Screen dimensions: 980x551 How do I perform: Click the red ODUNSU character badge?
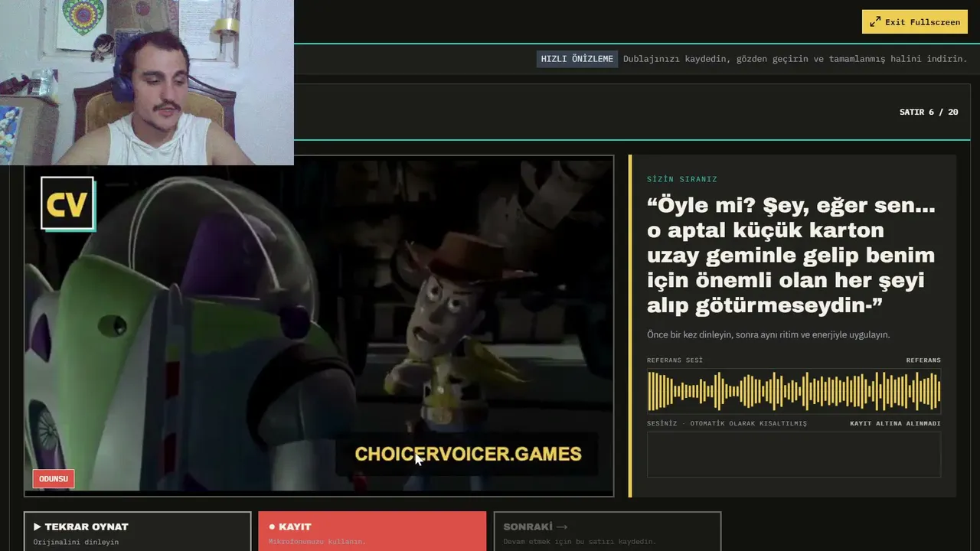tap(54, 479)
